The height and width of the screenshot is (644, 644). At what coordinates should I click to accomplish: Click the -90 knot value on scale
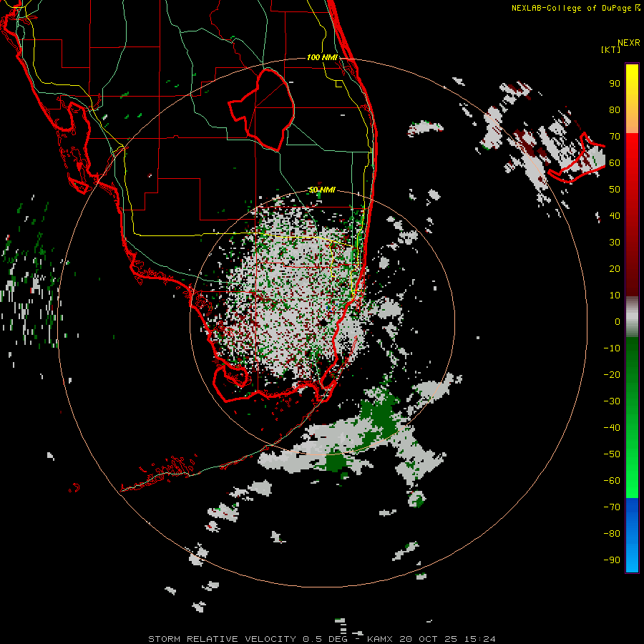(612, 560)
